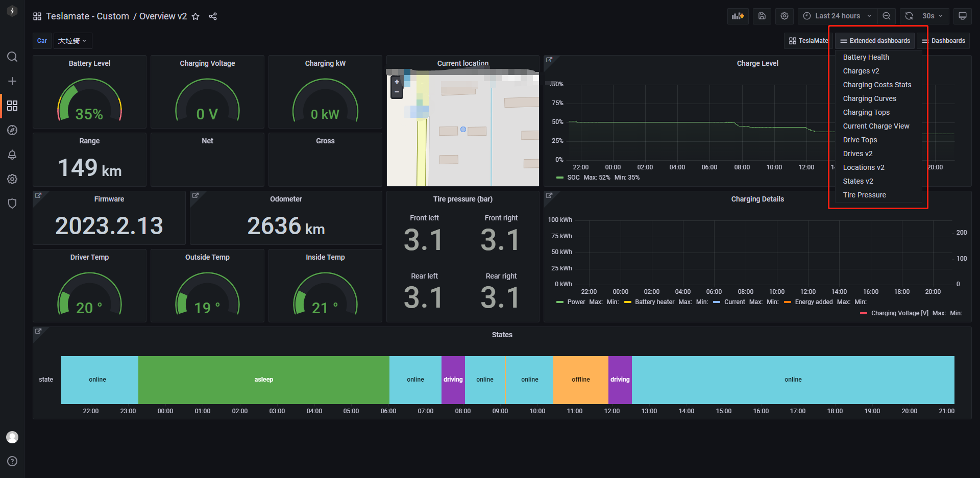Click the zoom out time range icon
This screenshot has height=478, width=980.
887,16
